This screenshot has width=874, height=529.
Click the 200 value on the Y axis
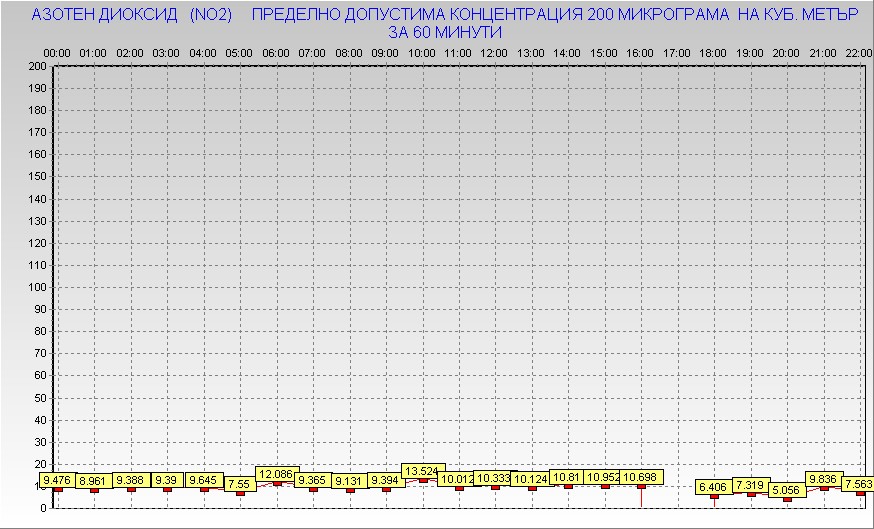pyautogui.click(x=37, y=66)
